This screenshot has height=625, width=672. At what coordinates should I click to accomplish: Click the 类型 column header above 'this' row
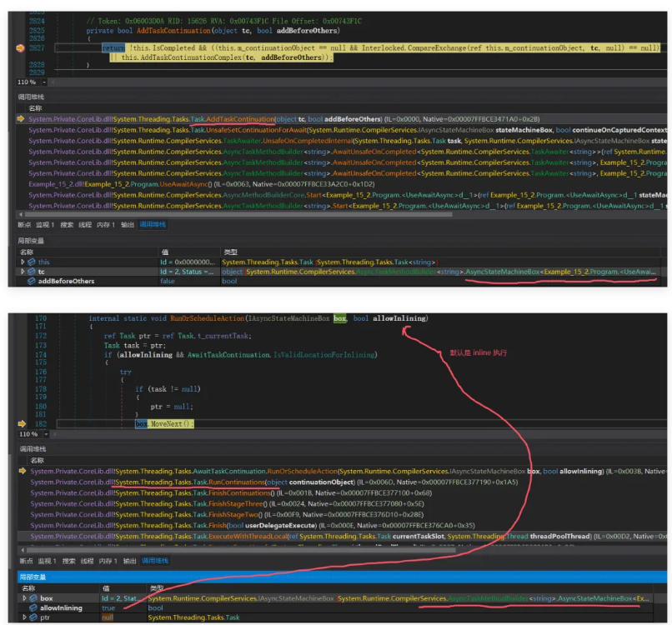click(230, 252)
